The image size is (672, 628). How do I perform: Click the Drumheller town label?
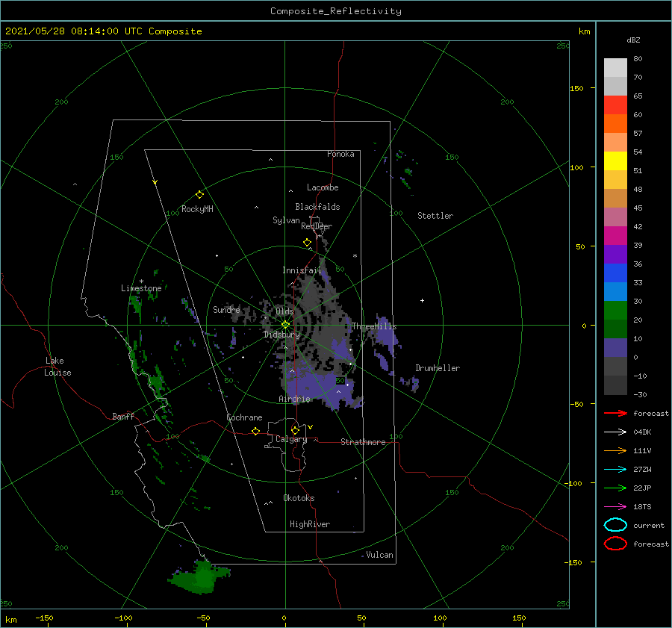click(438, 368)
